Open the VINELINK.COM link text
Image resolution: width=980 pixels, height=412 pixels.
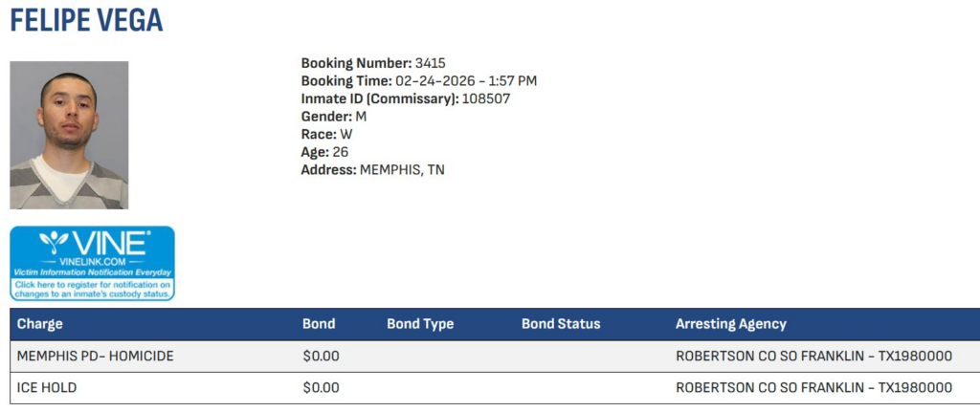93,261
